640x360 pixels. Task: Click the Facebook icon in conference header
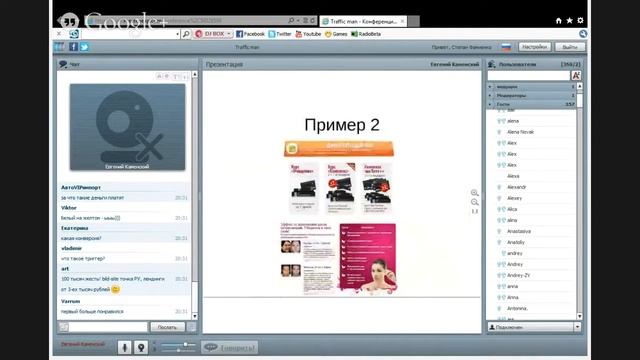(73, 47)
